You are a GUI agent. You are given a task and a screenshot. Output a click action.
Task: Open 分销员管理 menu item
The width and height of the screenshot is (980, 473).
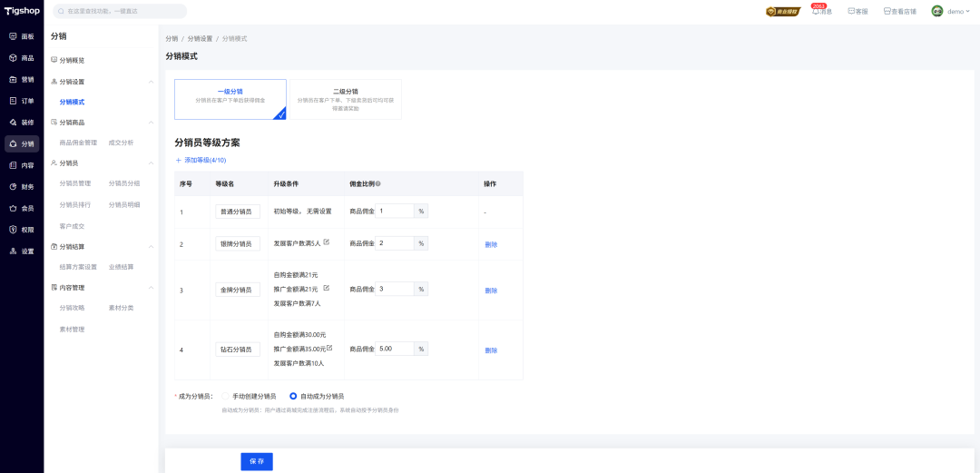pos(75,183)
